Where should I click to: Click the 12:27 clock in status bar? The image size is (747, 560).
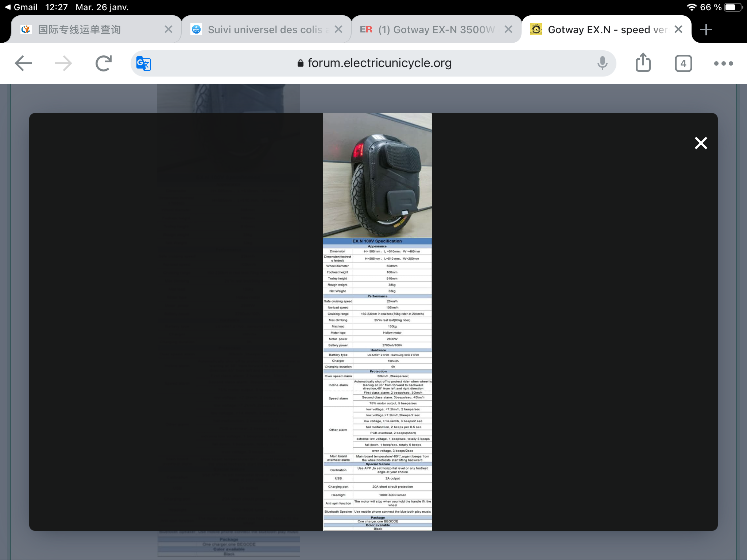pyautogui.click(x=57, y=7)
